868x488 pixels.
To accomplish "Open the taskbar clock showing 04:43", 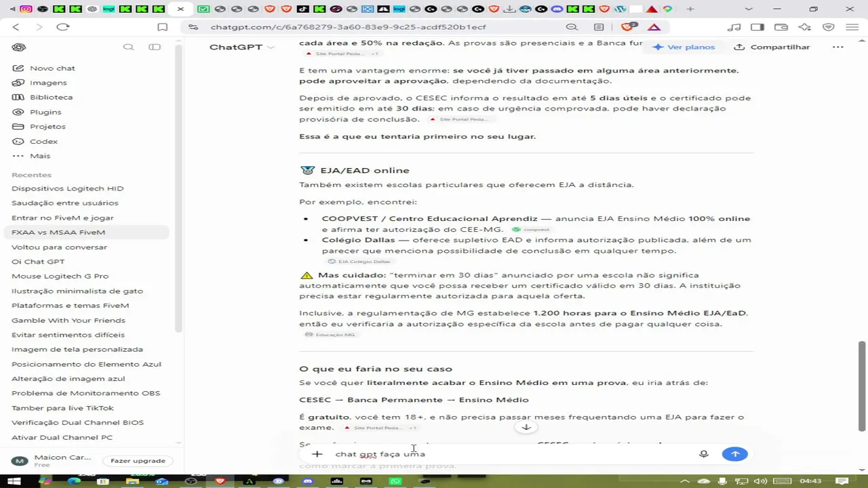I will (811, 481).
